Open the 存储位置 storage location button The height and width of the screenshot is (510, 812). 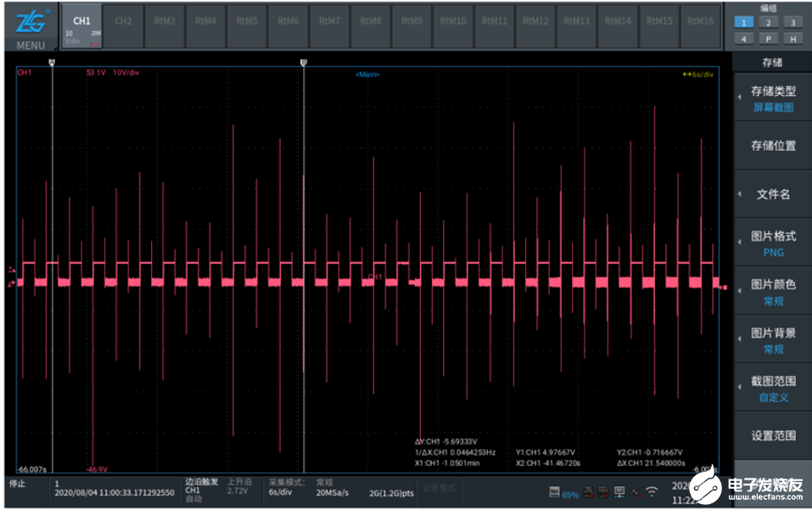pyautogui.click(x=773, y=146)
